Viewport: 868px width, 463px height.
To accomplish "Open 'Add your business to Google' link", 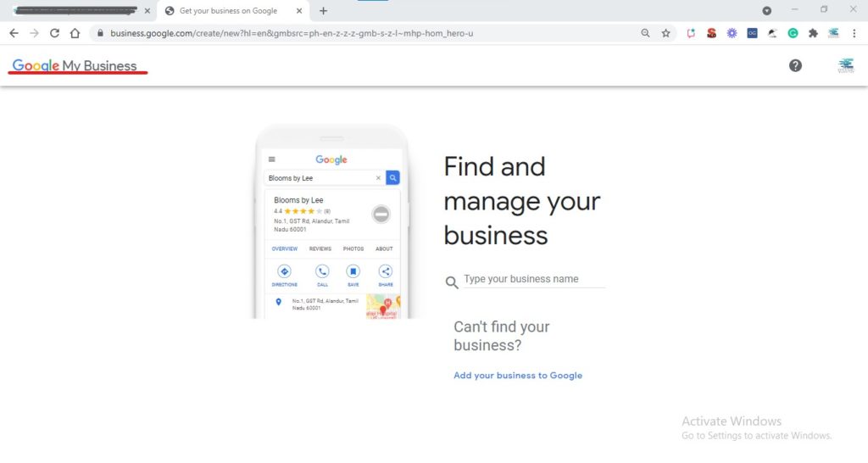I will pos(518,376).
